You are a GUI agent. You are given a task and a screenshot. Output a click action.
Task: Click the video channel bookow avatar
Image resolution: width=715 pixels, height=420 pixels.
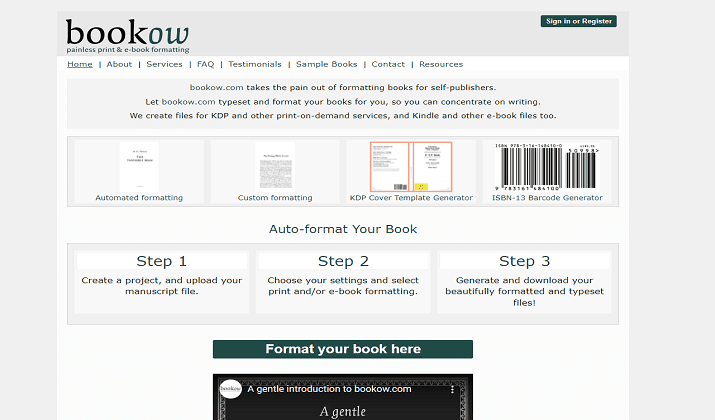230,389
